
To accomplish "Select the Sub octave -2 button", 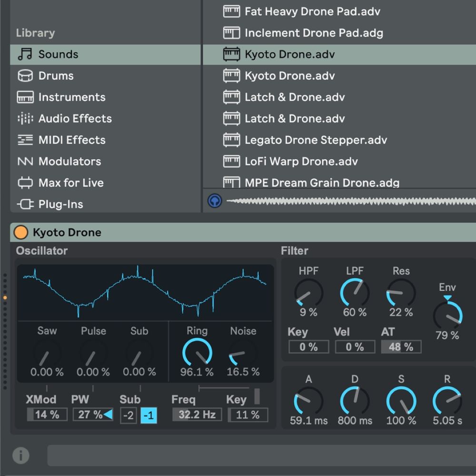I will click(129, 415).
